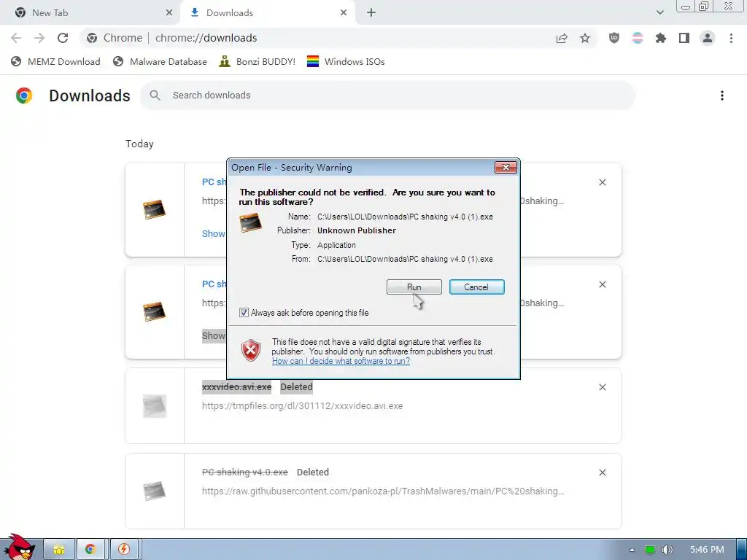Open Chrome from the taskbar
The image size is (747, 560).
pos(90,550)
